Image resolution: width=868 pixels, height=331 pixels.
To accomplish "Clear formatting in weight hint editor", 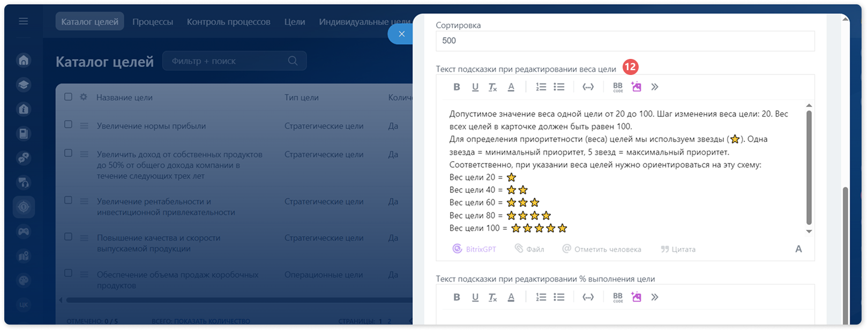I will tap(492, 87).
